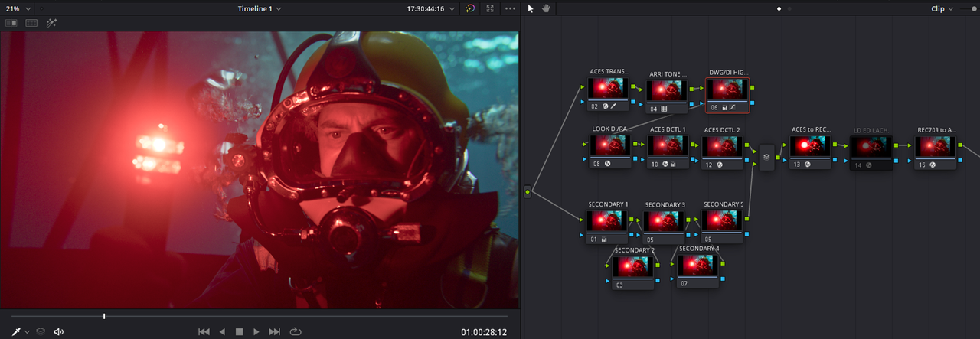
Task: Select node 12 ACES DCTL 2 thumbnail
Action: [722, 145]
